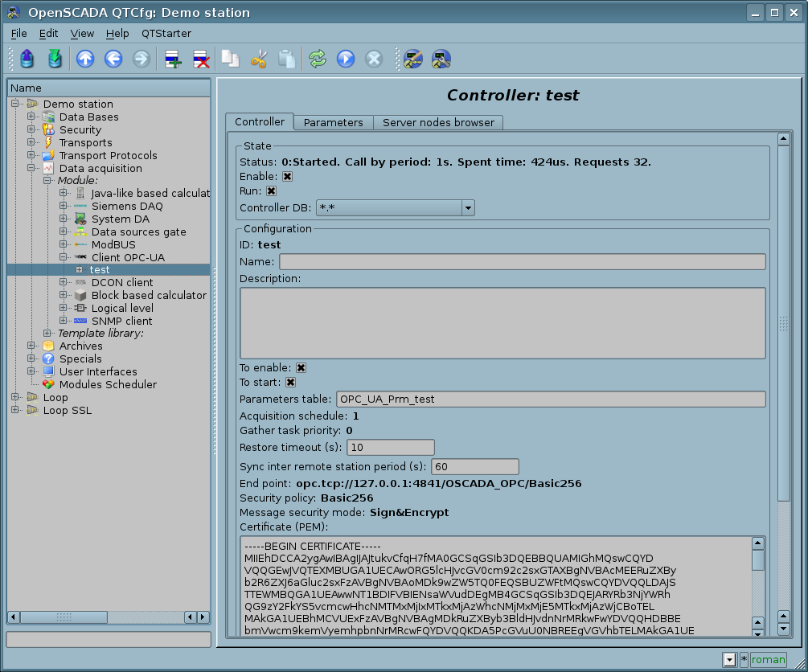Click the delete item toolbar icon
The image size is (808, 672).
201,59
